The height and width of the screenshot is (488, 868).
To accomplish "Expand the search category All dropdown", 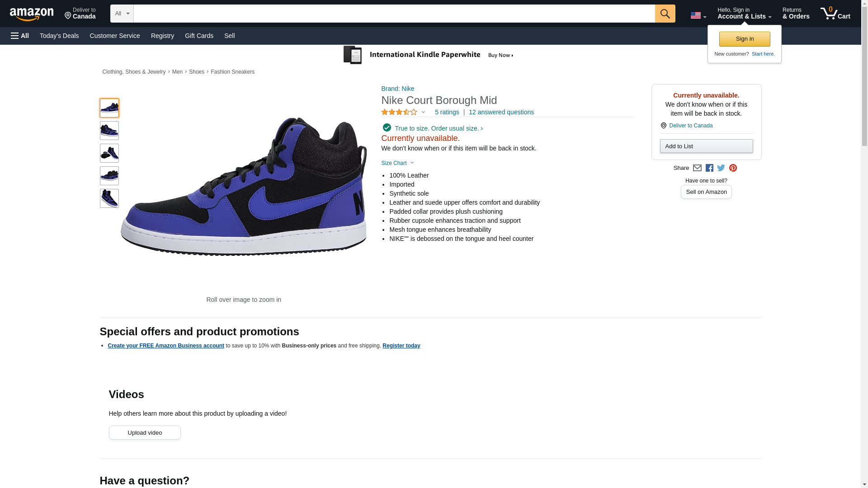I will [122, 14].
